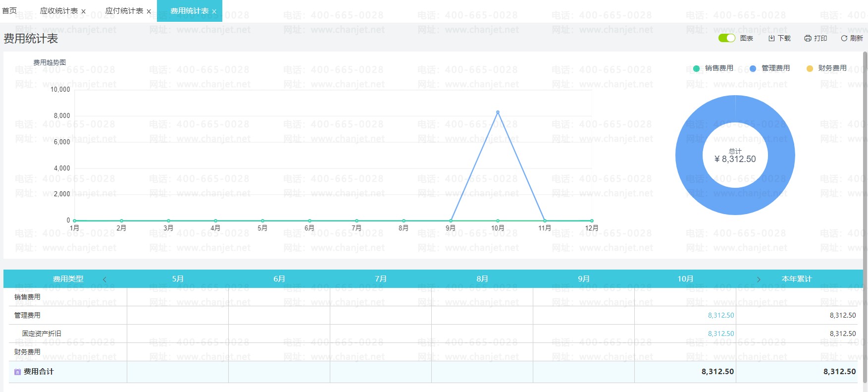Click the 8月 column header
This screenshot has width=868, height=392.
[482, 279]
